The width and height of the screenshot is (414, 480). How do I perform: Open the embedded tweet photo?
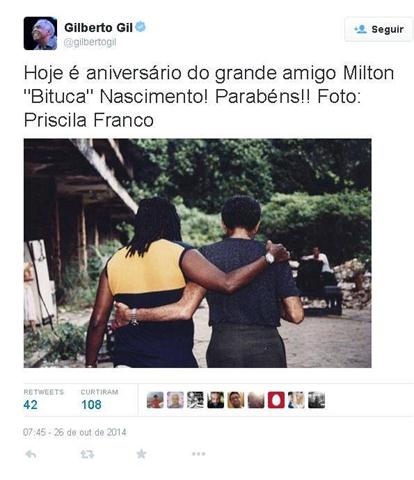[x=197, y=253]
